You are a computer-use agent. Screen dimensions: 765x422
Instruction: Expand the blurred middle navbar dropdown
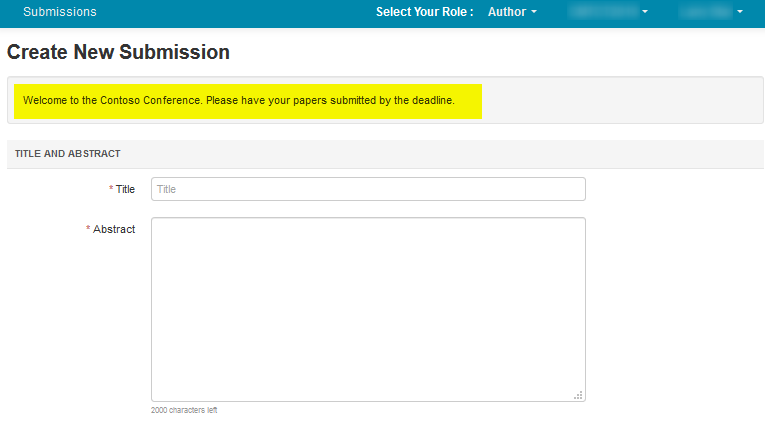click(604, 12)
